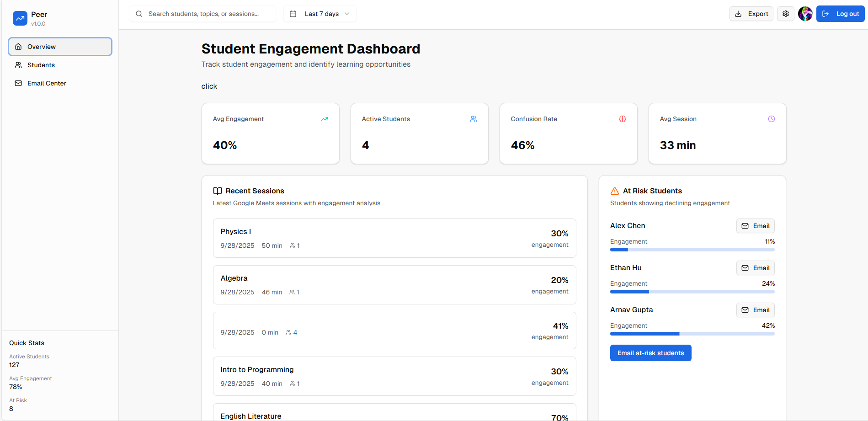Click the Active Students people icon
This screenshot has width=868, height=421.
coord(474,119)
